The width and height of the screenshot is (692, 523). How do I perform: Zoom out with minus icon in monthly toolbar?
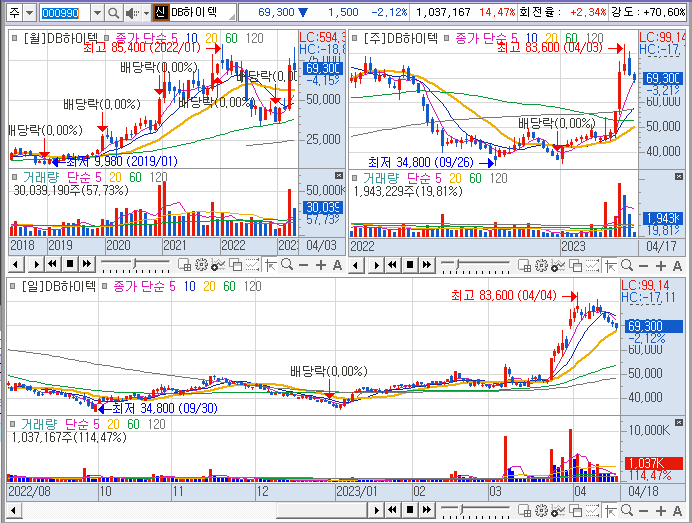click(x=304, y=265)
